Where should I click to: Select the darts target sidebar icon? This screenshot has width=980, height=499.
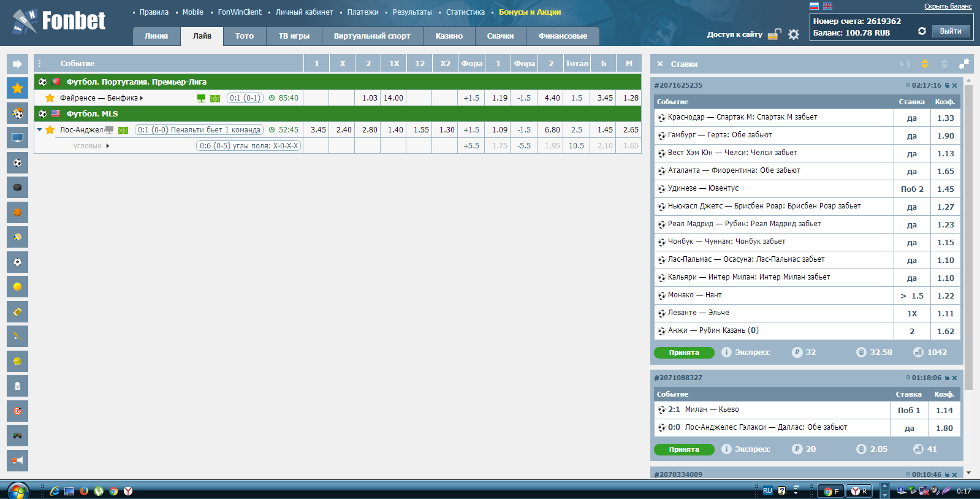click(17, 411)
